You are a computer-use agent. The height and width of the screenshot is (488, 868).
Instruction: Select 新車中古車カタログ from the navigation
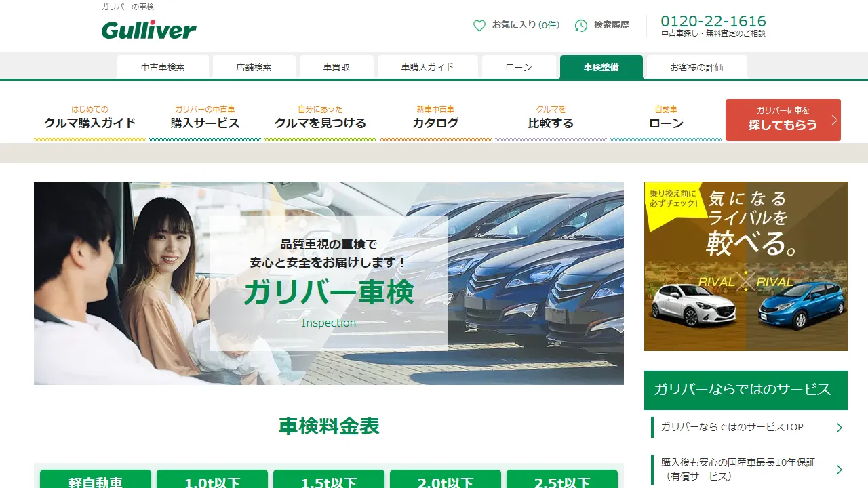click(435, 117)
